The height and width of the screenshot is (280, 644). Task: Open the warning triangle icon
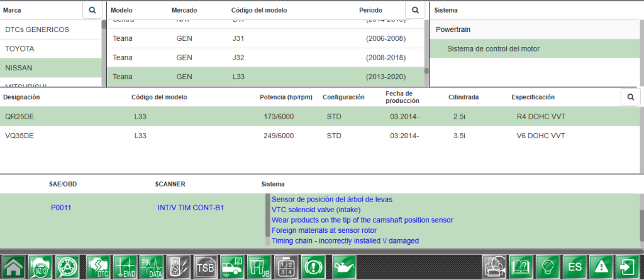tap(601, 267)
